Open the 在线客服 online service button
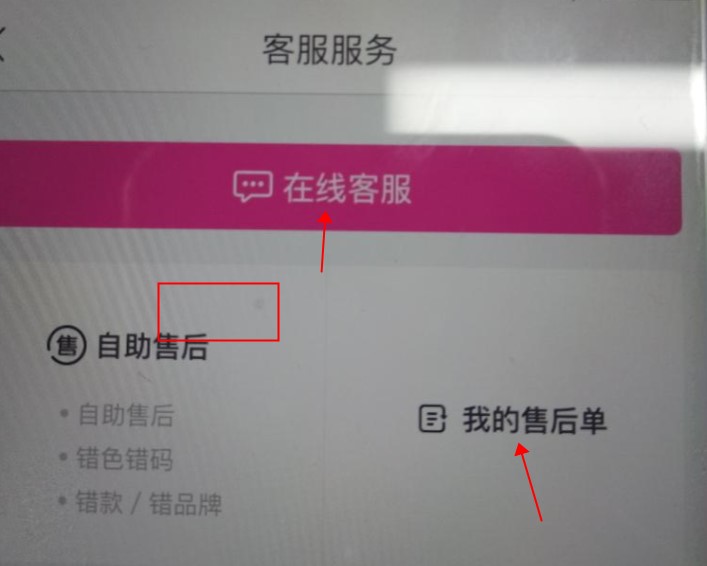 340,188
